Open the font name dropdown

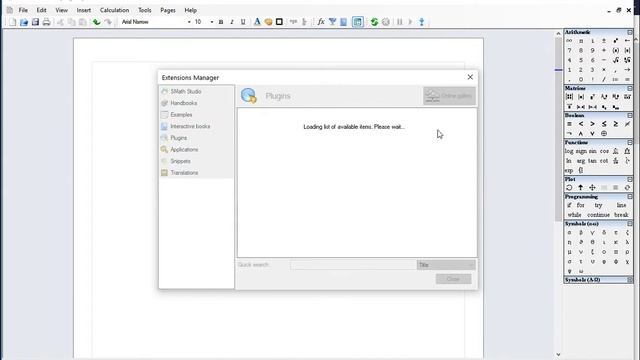[x=189, y=22]
